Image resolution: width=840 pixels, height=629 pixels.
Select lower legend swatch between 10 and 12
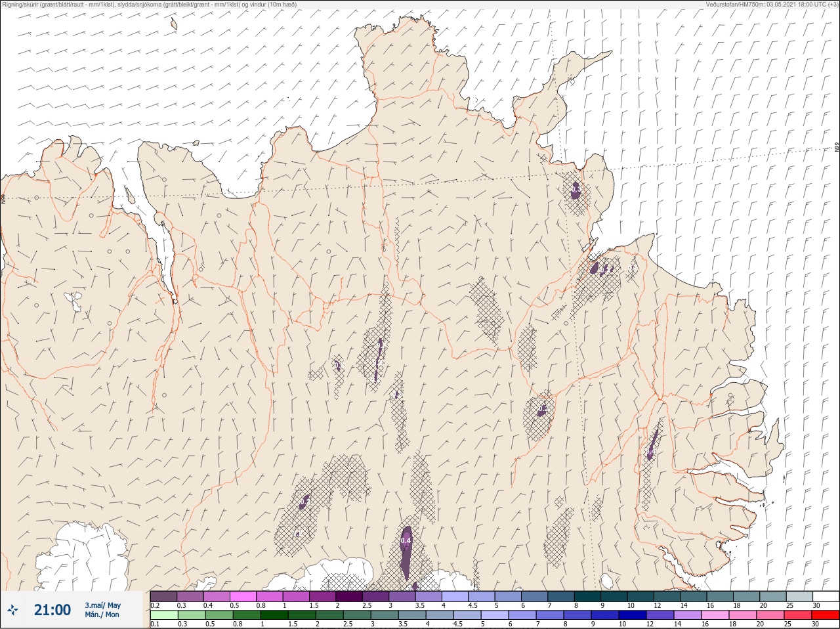click(x=633, y=615)
